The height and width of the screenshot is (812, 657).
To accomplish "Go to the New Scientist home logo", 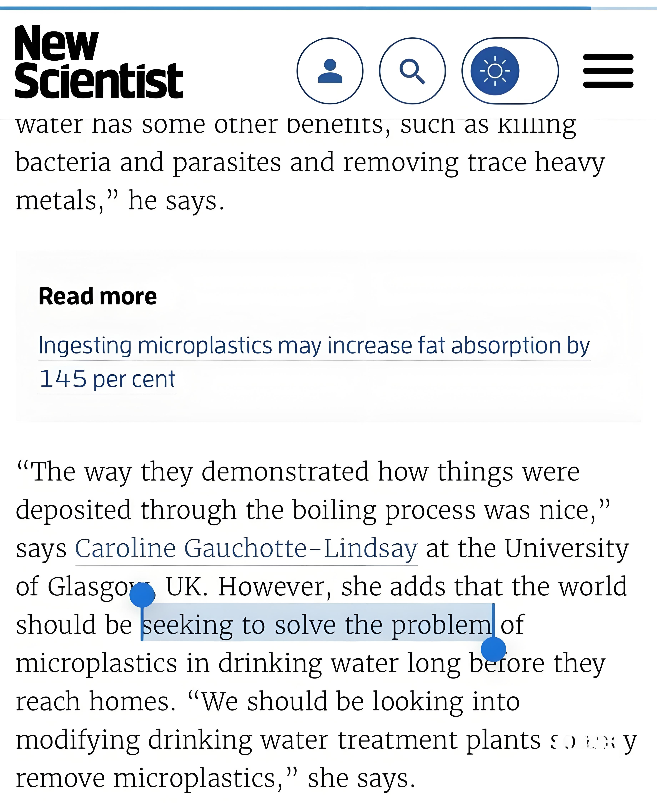I will (x=99, y=62).
